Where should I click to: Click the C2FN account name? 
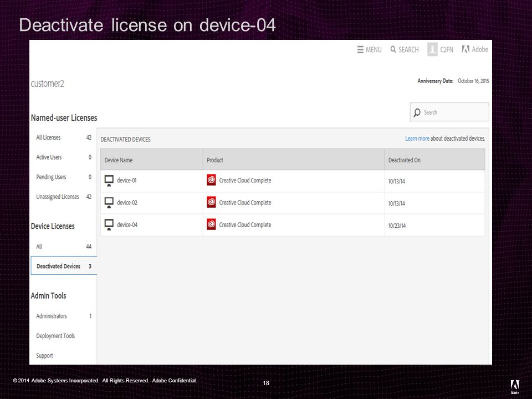tap(447, 50)
